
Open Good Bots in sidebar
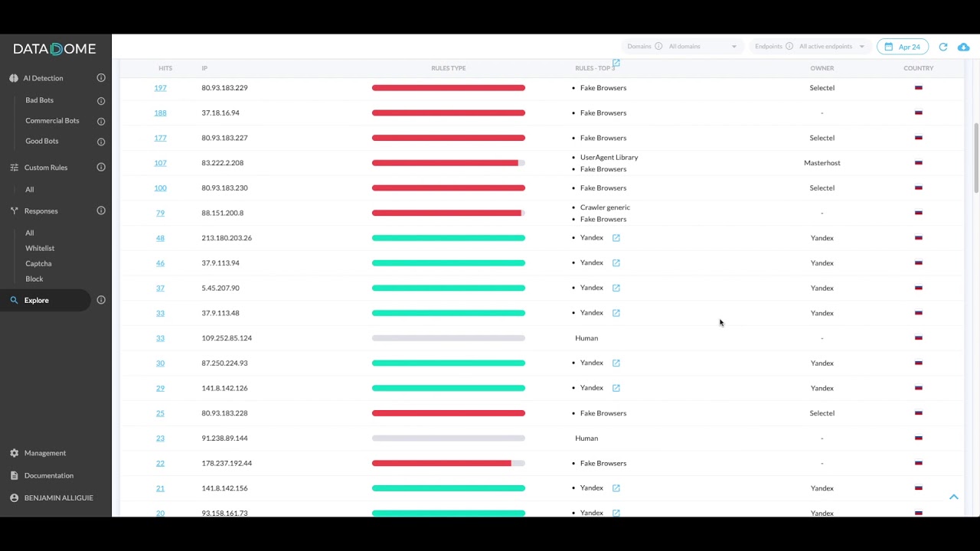[42, 142]
